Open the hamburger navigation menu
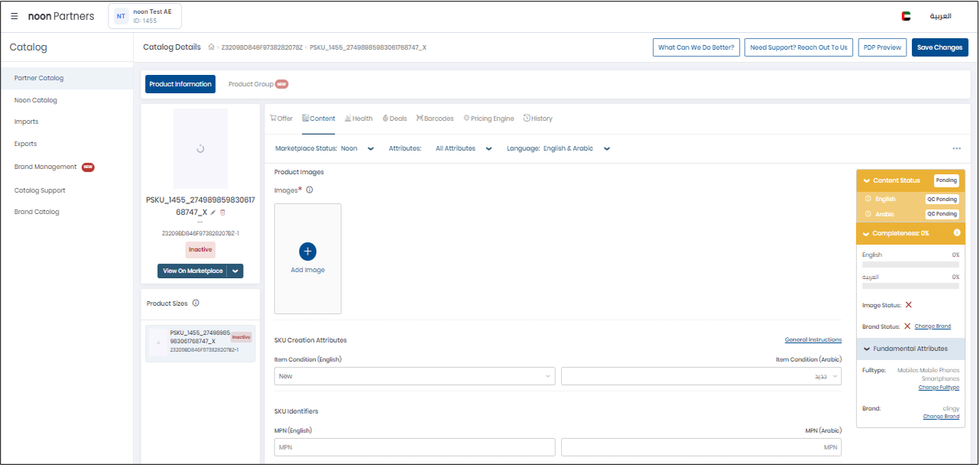 [x=15, y=16]
